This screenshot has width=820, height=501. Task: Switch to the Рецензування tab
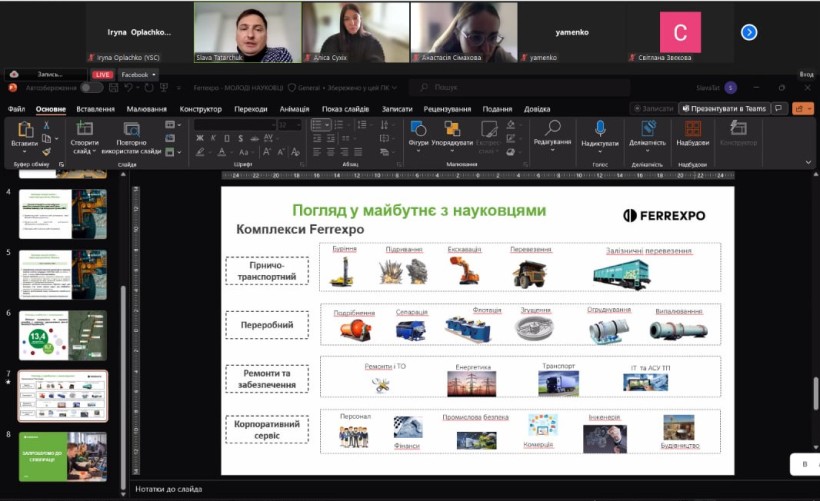click(447, 109)
